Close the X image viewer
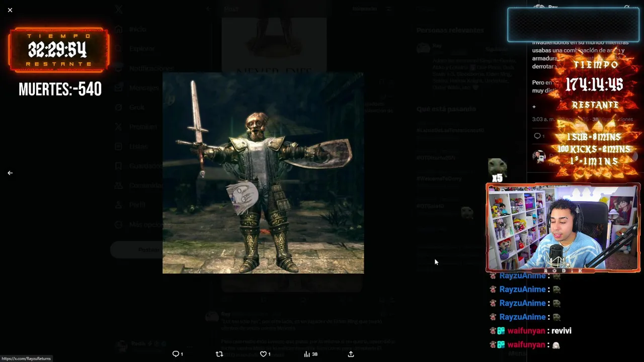The width and height of the screenshot is (644, 362). coord(10,10)
